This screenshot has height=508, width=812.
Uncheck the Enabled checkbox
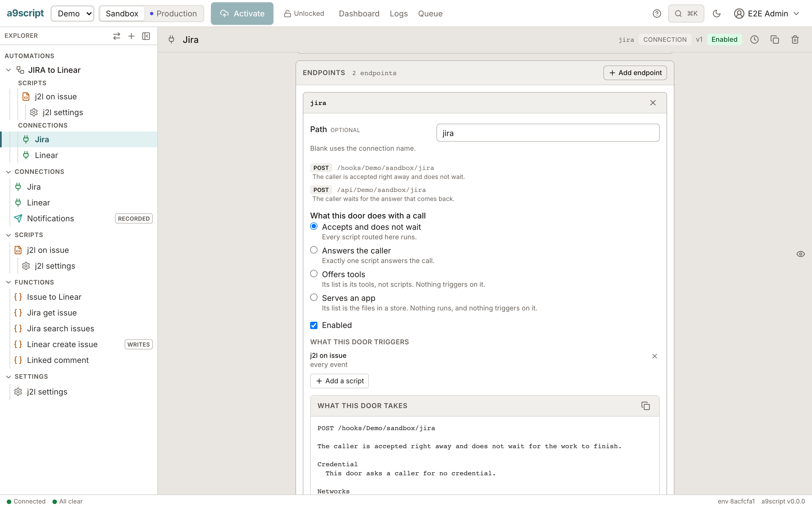[314, 325]
